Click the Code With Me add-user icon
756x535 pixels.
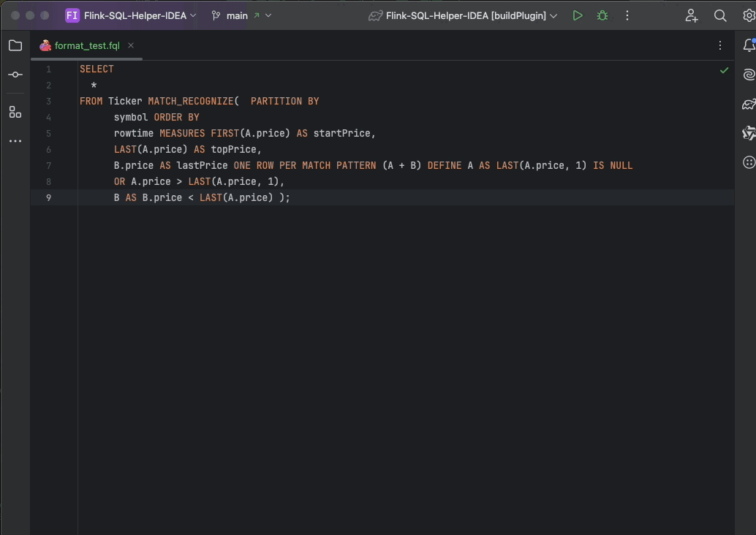[x=691, y=15]
